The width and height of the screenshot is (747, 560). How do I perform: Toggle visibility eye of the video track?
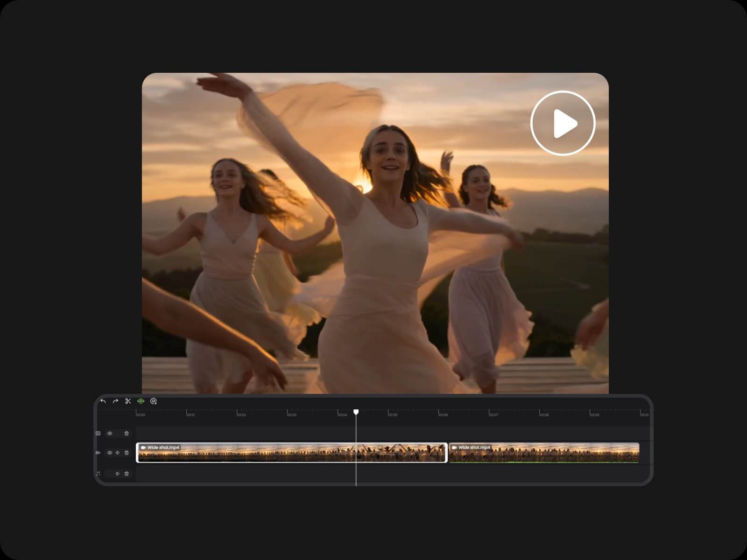pos(110,453)
